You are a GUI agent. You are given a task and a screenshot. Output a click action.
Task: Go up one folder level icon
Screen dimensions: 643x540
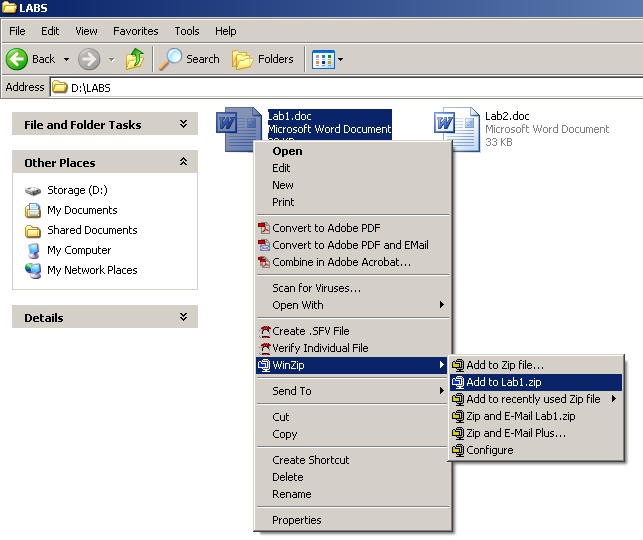tap(135, 59)
